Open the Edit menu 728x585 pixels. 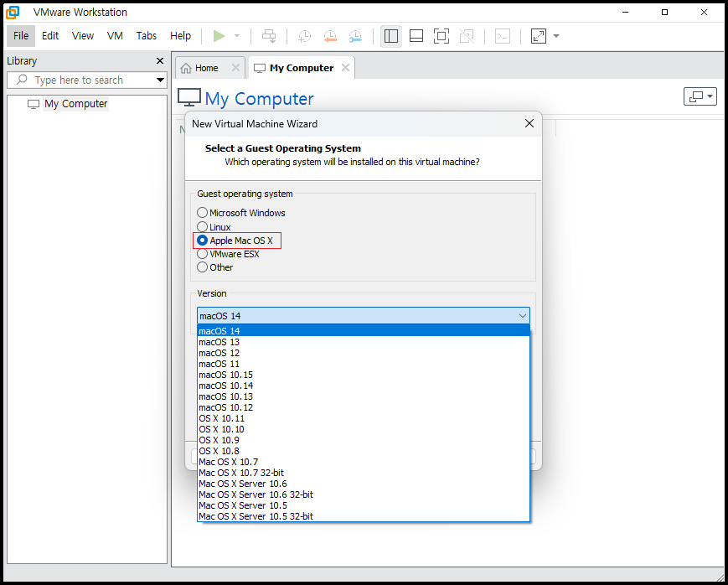(x=50, y=36)
